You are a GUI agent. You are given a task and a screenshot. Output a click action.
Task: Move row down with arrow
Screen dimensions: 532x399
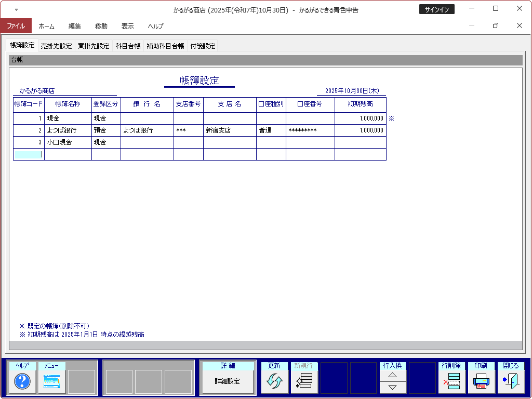click(393, 387)
